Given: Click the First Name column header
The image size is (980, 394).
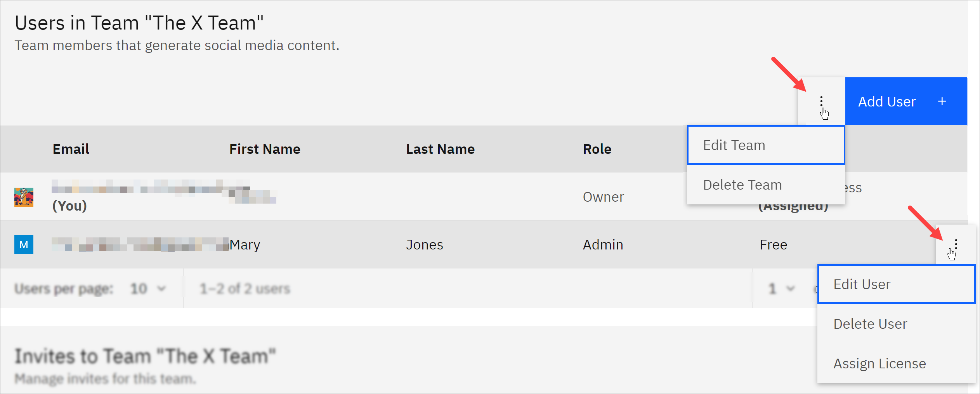Looking at the screenshot, I should coord(265,149).
